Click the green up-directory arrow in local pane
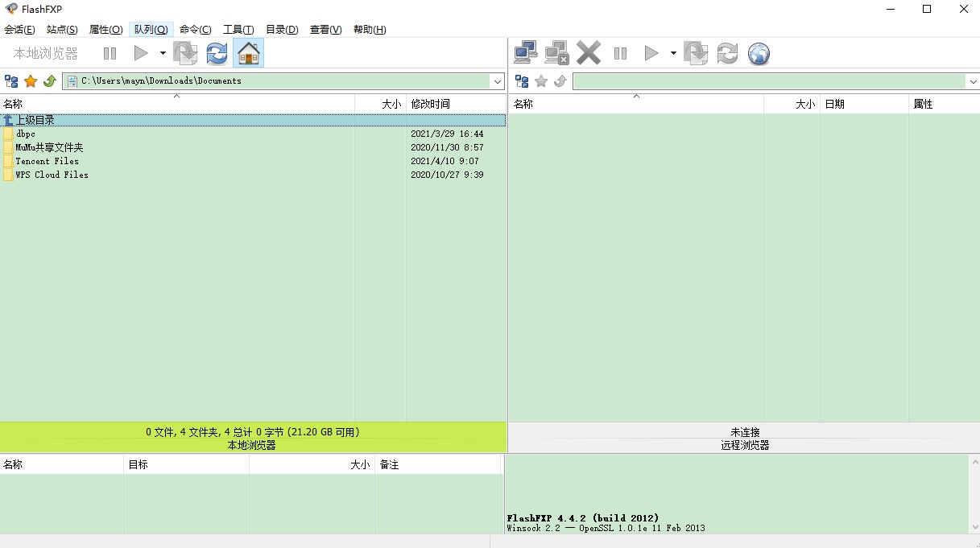Screen dimensions: 980x548 click(x=49, y=81)
